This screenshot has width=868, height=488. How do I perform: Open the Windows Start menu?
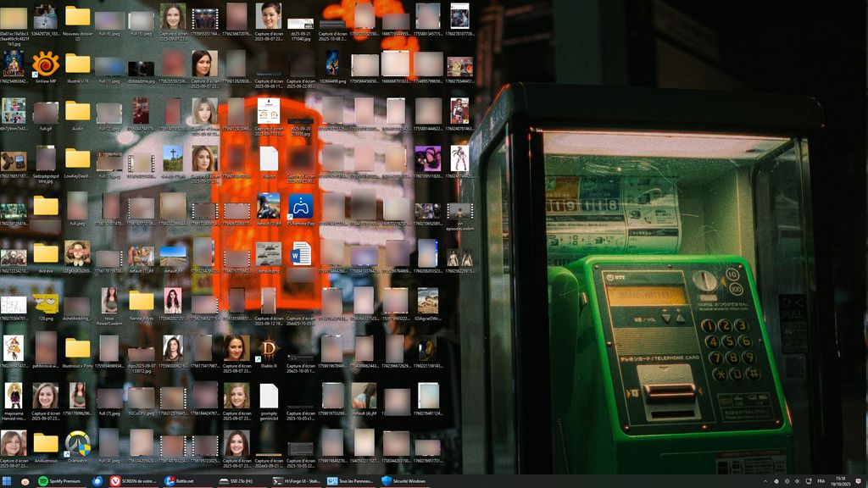point(7,481)
